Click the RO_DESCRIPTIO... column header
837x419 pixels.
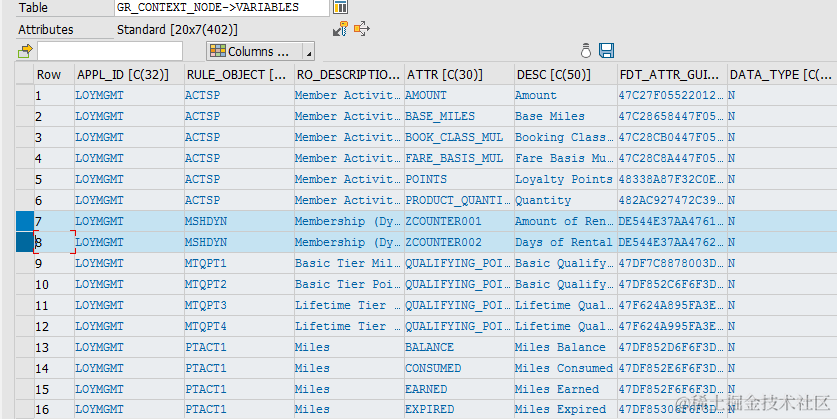point(349,74)
